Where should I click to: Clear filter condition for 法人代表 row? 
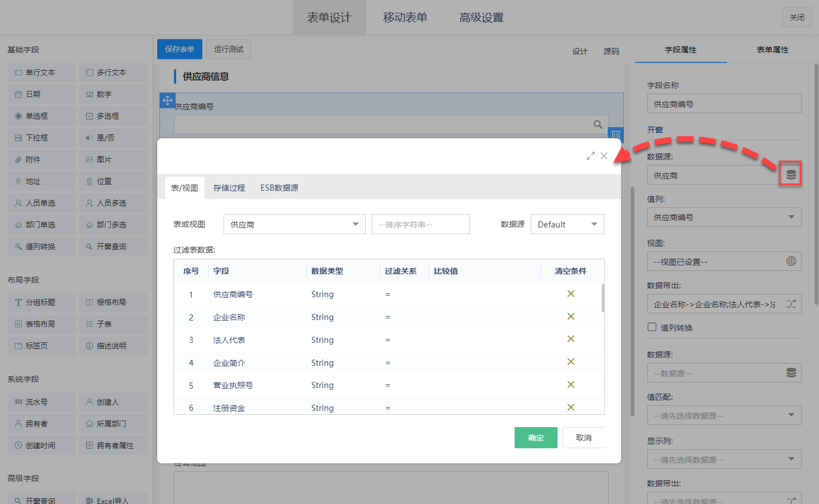point(571,339)
